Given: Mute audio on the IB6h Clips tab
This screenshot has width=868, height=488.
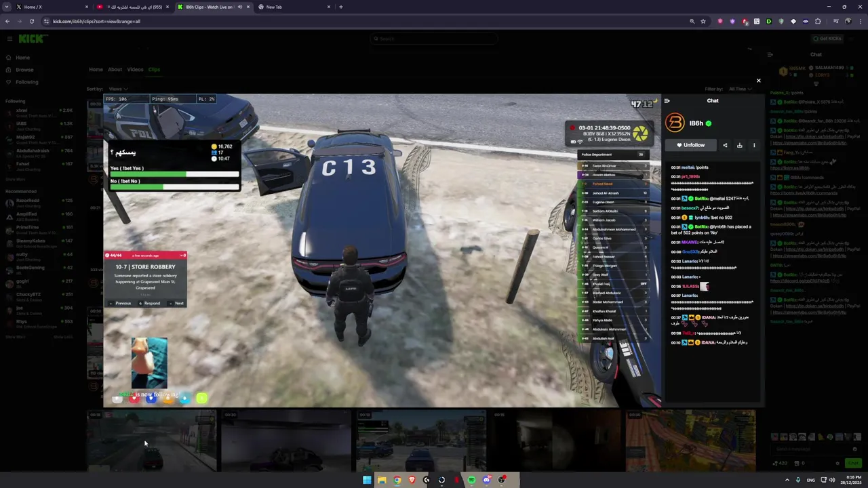Looking at the screenshot, I should [239, 7].
